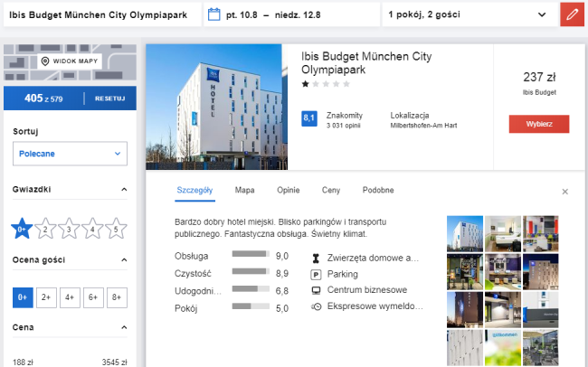Open the outdoor terrace thumbnail
588x367 pixels.
(x=541, y=347)
